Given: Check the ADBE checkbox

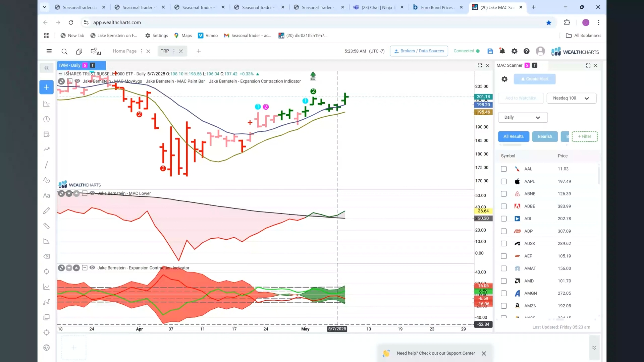Looking at the screenshot, I should click(504, 206).
